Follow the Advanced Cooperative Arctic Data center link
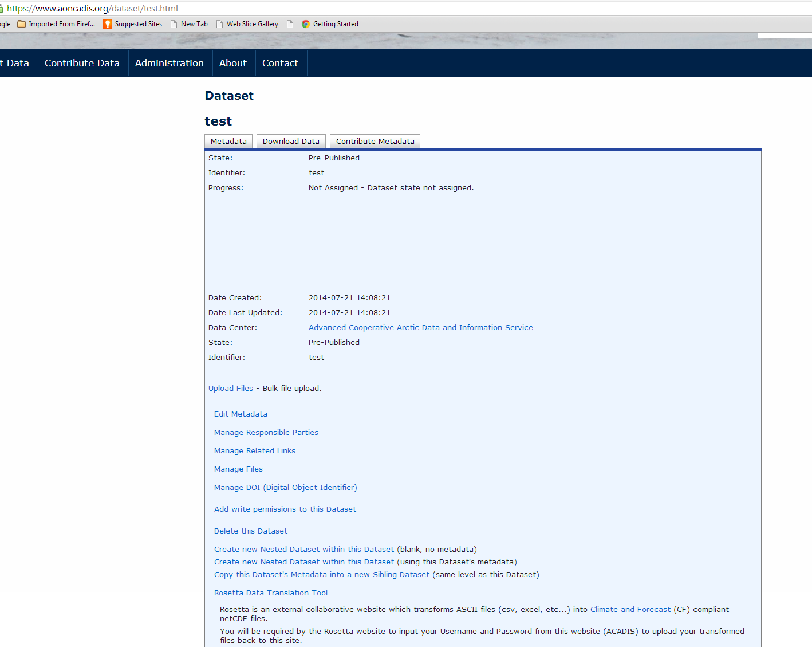Screen dimensions: 812x647 pyautogui.click(x=420, y=328)
